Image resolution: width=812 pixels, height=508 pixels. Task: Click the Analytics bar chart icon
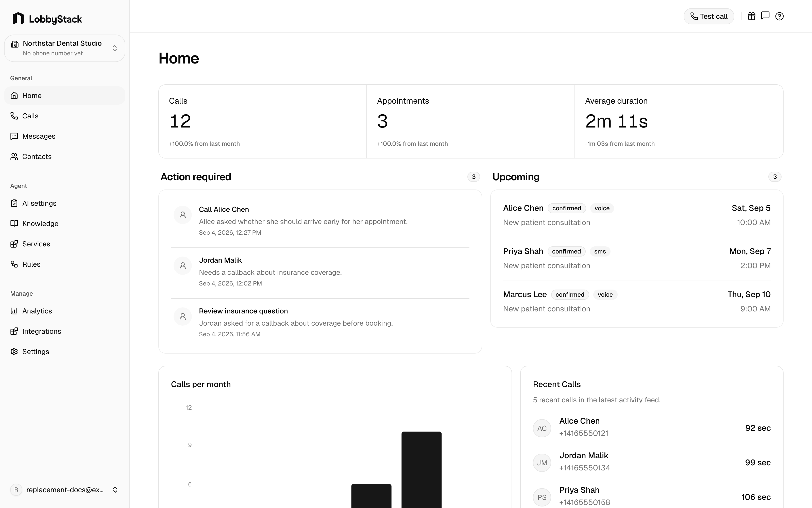14,311
